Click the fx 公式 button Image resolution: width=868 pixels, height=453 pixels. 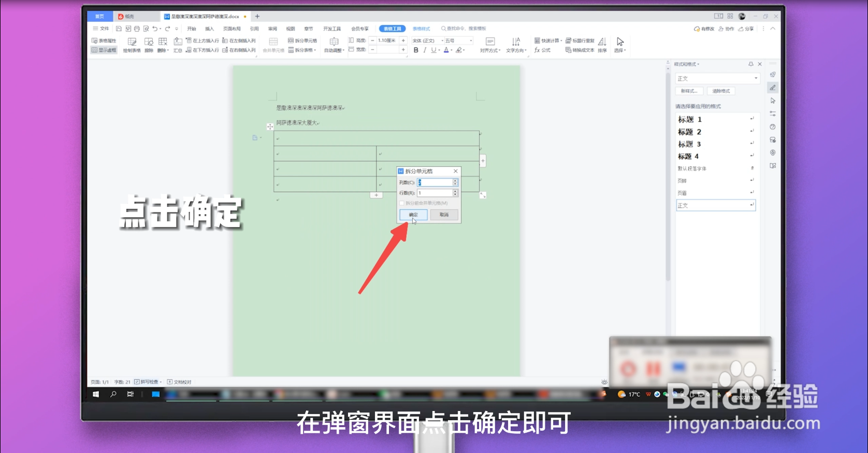pos(542,50)
